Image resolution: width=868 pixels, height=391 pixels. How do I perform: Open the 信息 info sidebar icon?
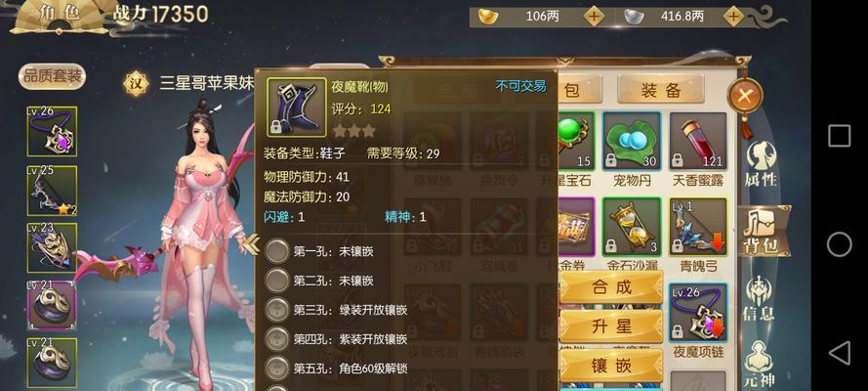tap(758, 298)
